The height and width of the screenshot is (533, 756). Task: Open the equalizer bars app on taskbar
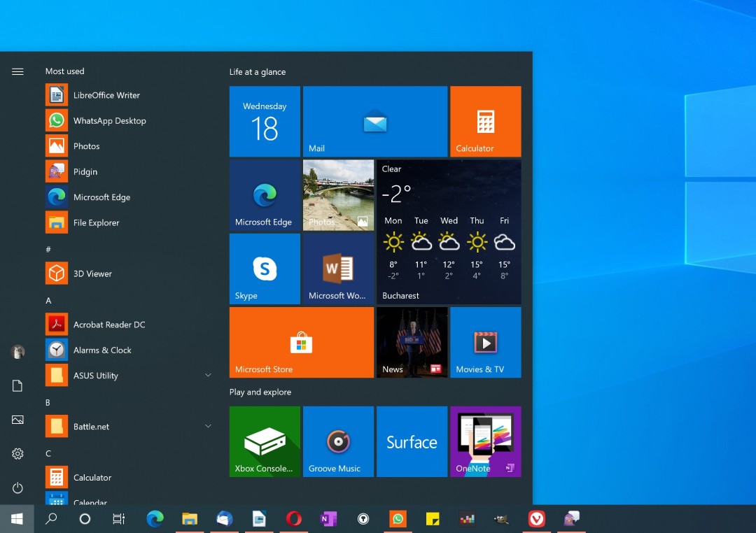click(x=467, y=518)
